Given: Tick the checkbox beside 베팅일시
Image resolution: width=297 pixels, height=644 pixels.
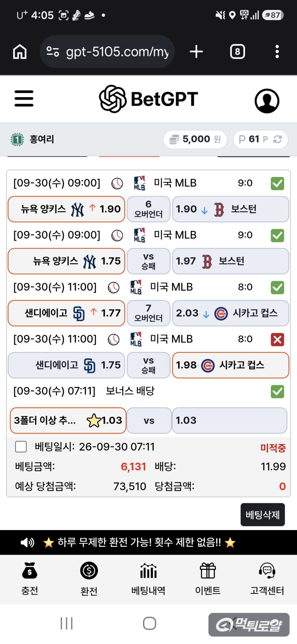Looking at the screenshot, I should [x=21, y=446].
